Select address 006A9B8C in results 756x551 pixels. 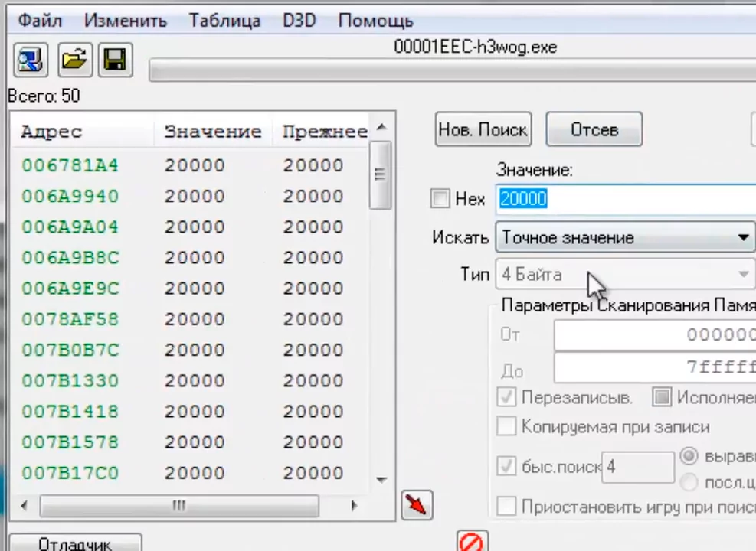pyautogui.click(x=70, y=258)
